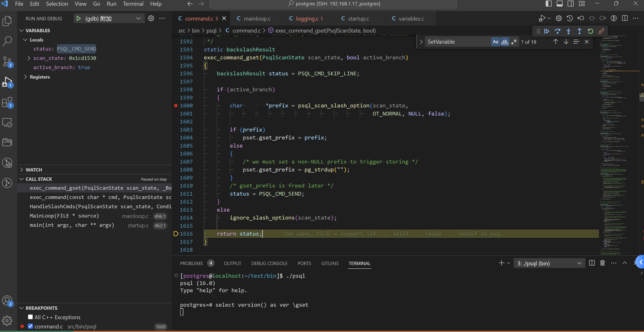This screenshot has height=332, width=644.
Task: Open the DEBUG CONSOLE panel tab
Action: (x=269, y=263)
